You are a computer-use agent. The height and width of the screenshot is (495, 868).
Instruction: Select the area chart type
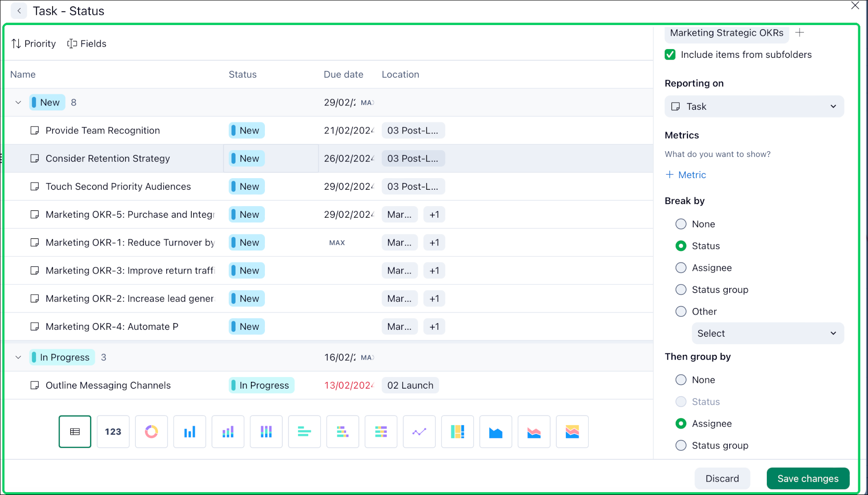pyautogui.click(x=496, y=431)
